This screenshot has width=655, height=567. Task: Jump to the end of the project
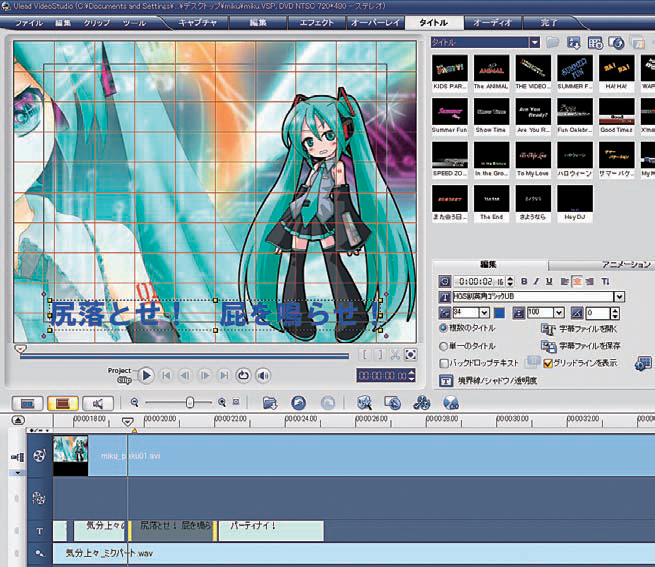(224, 376)
